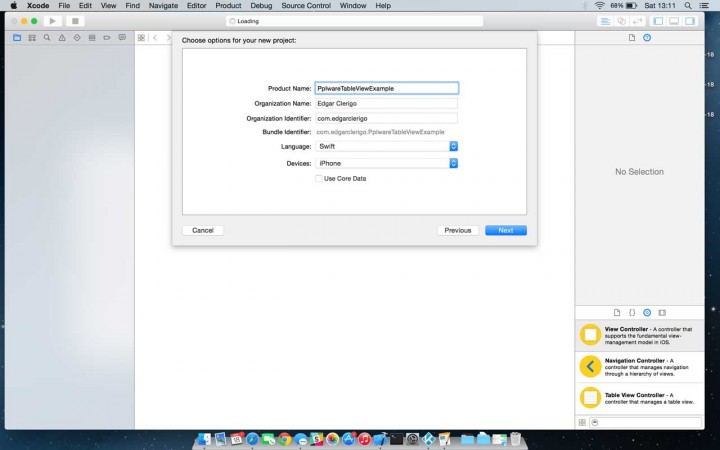Show the Quick Help inspector icon
The height and width of the screenshot is (450, 720).
tap(647, 38)
